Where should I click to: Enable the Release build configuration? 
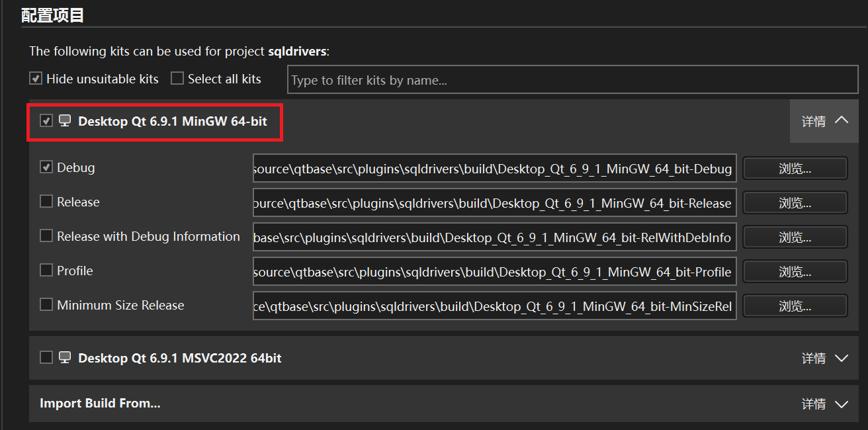tap(46, 202)
